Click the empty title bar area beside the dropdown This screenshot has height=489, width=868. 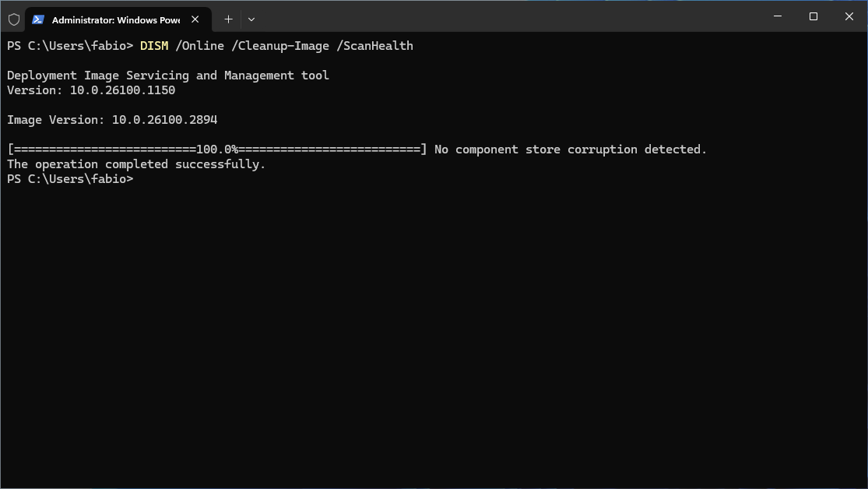pos(509,16)
